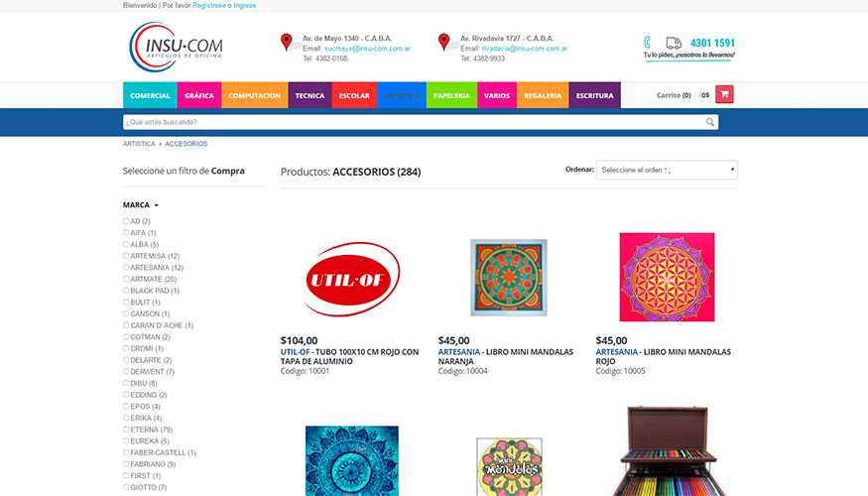Click the Av. de Mayo location pin

click(x=287, y=42)
